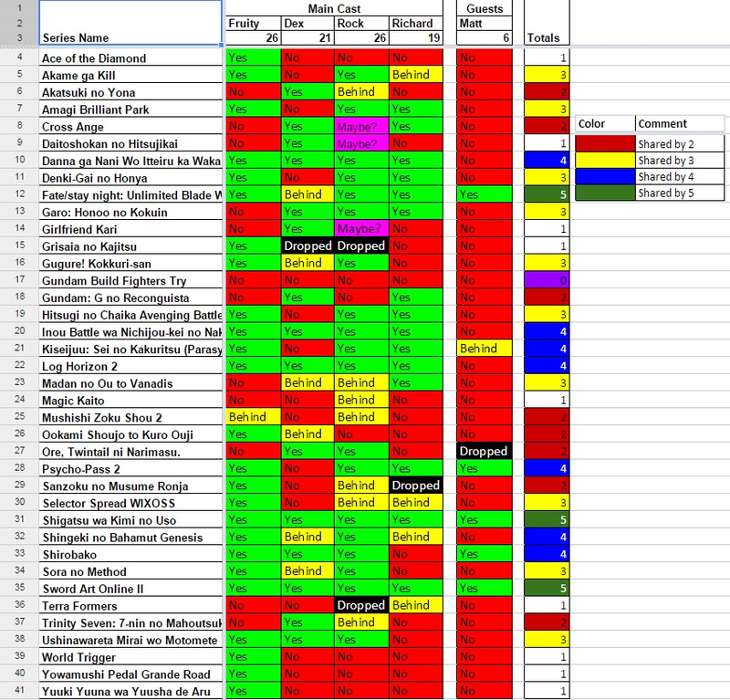Select Rock's Dropped cell for Terra Formers
This screenshot has width=730, height=700.
coord(361,605)
